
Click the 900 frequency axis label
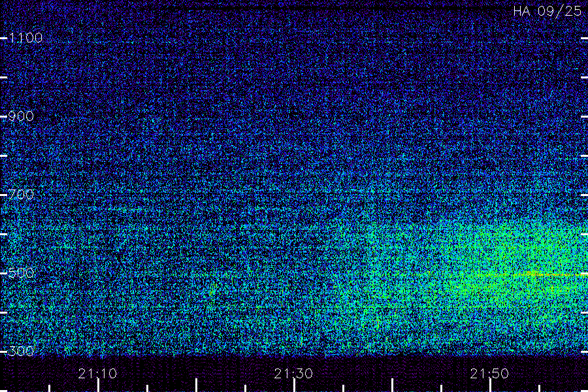[x=21, y=116]
